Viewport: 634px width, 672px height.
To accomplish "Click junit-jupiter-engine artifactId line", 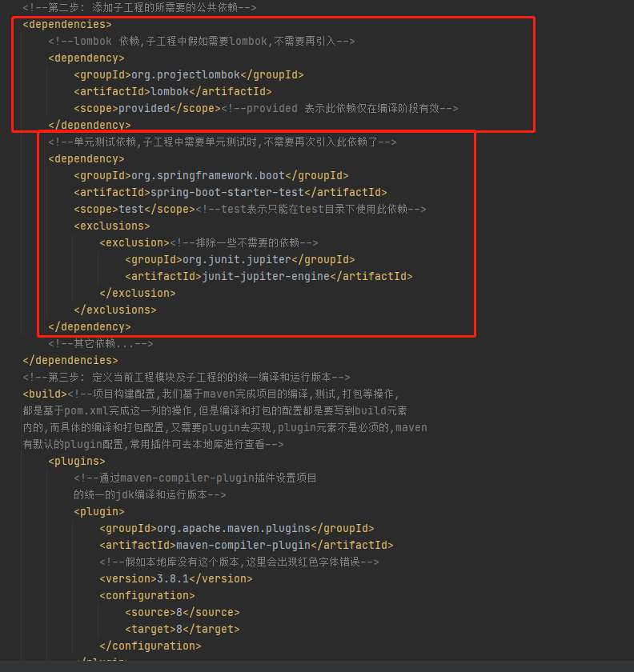I will [268, 277].
